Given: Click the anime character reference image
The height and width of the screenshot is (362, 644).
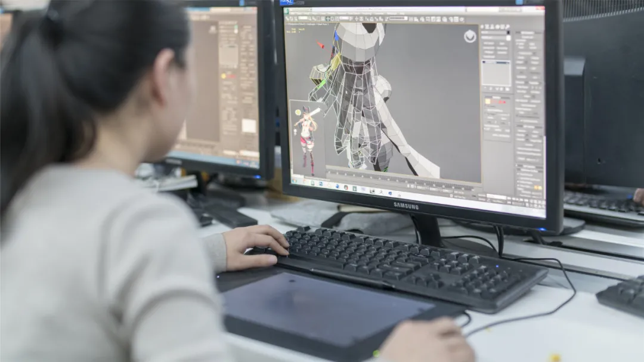Looking at the screenshot, I should click(306, 138).
